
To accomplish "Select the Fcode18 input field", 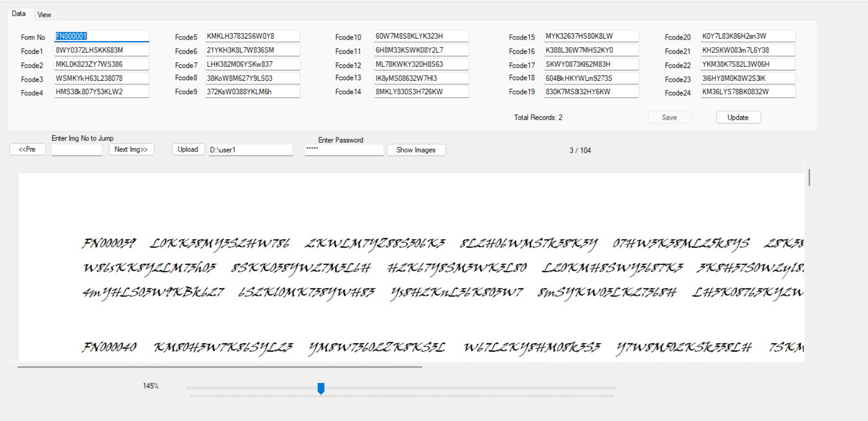I will (591, 78).
